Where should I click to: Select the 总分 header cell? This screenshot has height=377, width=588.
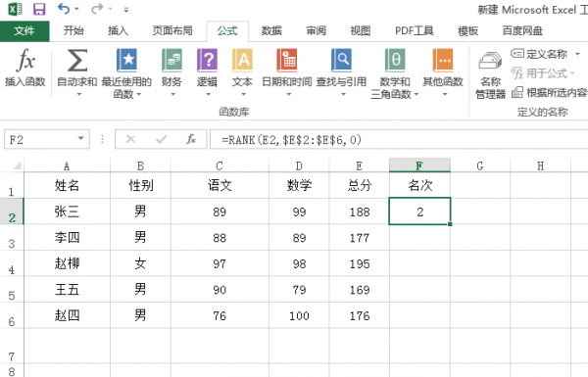pyautogui.click(x=360, y=185)
